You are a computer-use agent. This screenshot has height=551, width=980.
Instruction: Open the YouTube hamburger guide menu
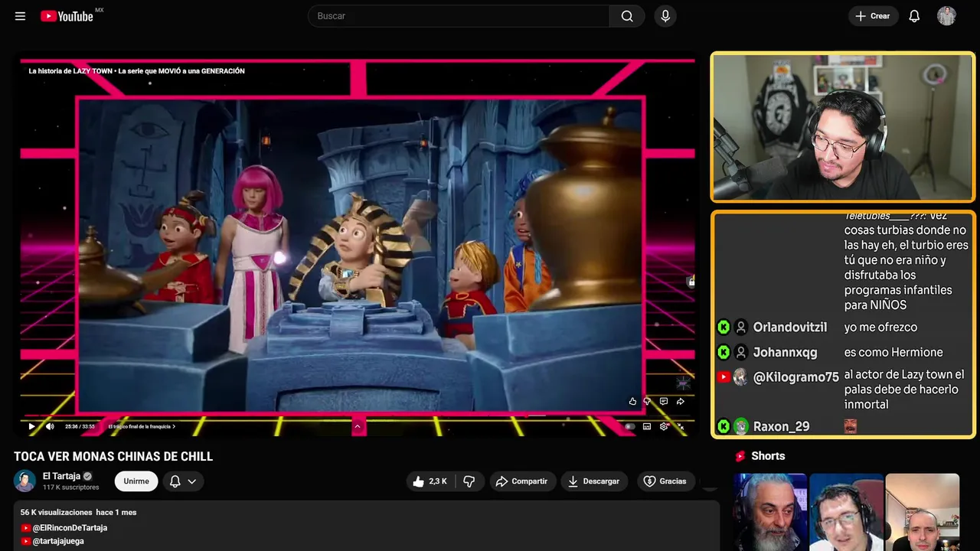tap(20, 16)
